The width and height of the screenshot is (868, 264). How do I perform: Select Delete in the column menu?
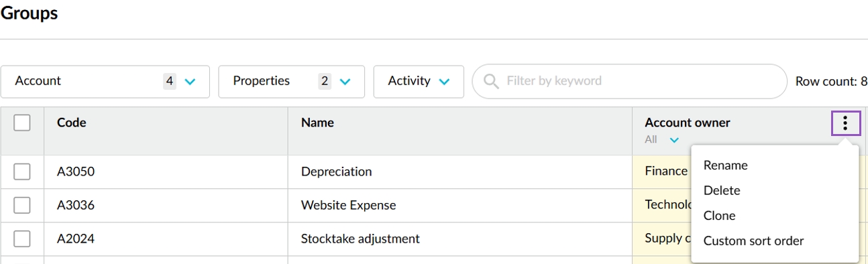point(722,190)
